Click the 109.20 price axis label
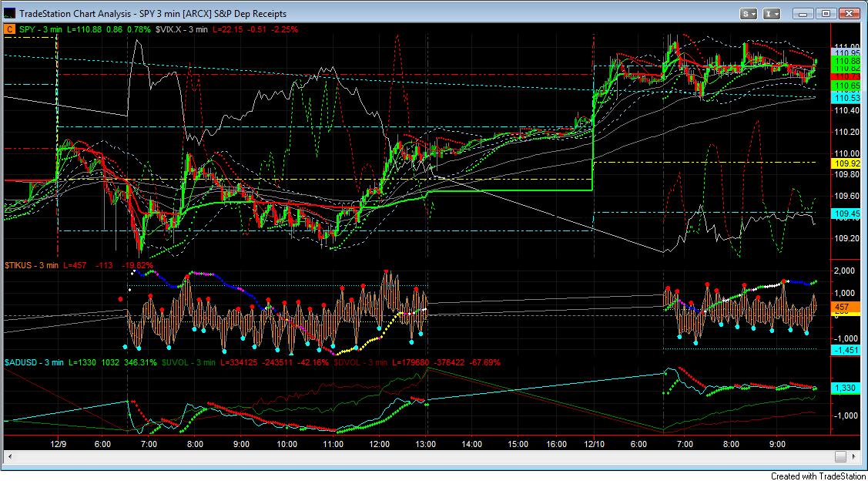The image size is (868, 481). point(846,238)
